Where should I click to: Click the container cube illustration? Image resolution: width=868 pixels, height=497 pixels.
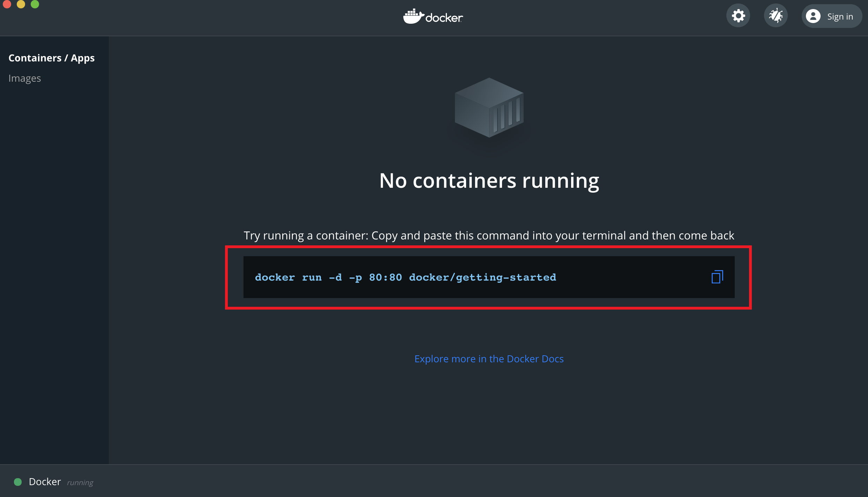(x=489, y=107)
